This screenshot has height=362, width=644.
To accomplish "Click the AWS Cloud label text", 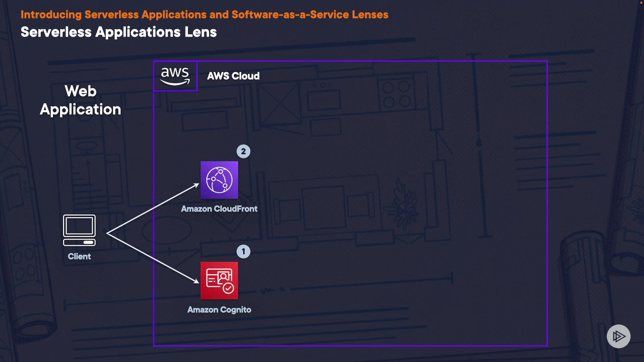I will tap(233, 76).
